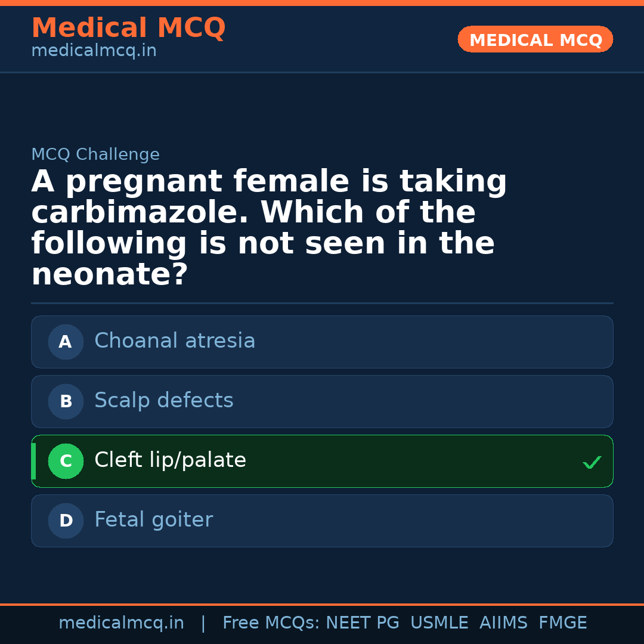This screenshot has width=644, height=644.
Task: Select "AIIMS" in the footer bar
Action: click(503, 623)
